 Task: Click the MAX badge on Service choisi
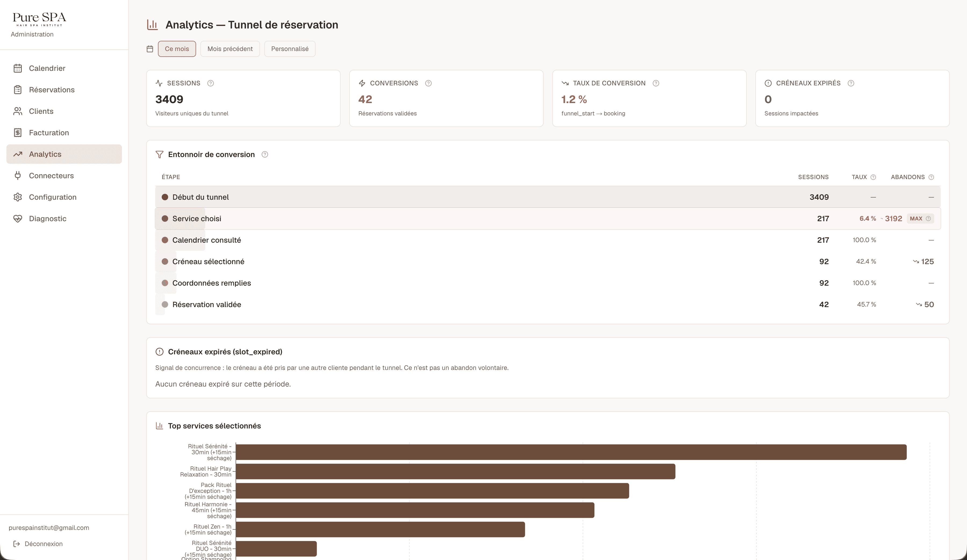point(920,219)
